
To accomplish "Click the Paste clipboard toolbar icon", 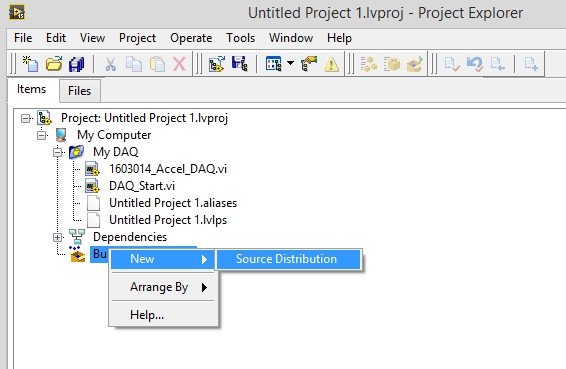I will tap(157, 64).
